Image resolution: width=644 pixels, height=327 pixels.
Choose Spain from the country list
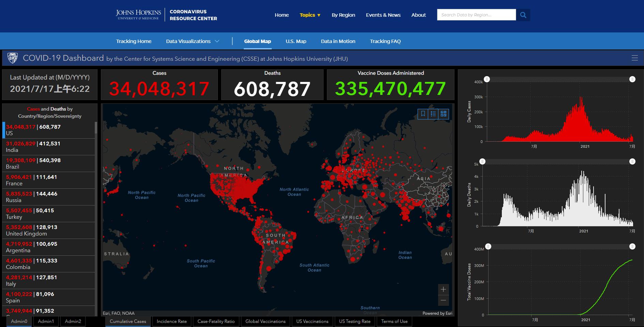point(49,297)
